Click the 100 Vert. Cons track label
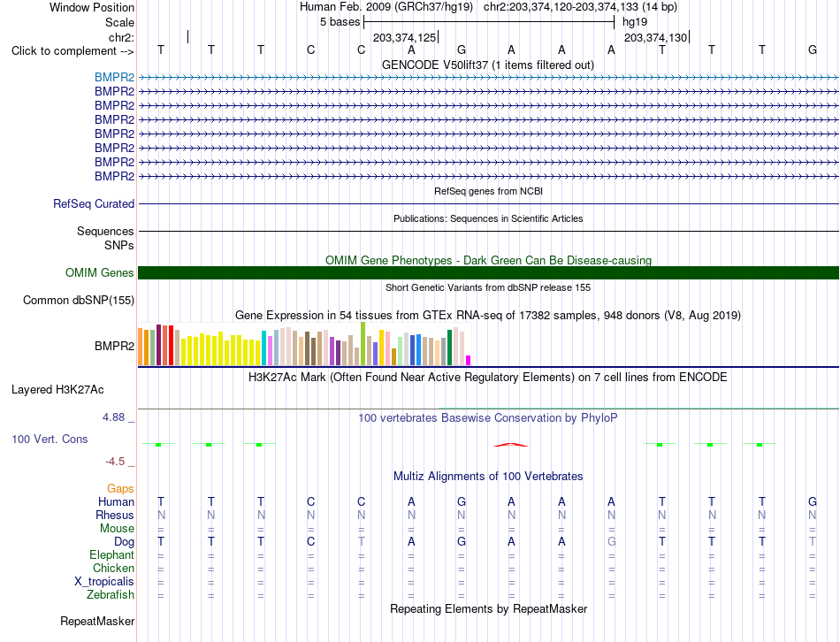This screenshot has height=642, width=840. click(50, 439)
